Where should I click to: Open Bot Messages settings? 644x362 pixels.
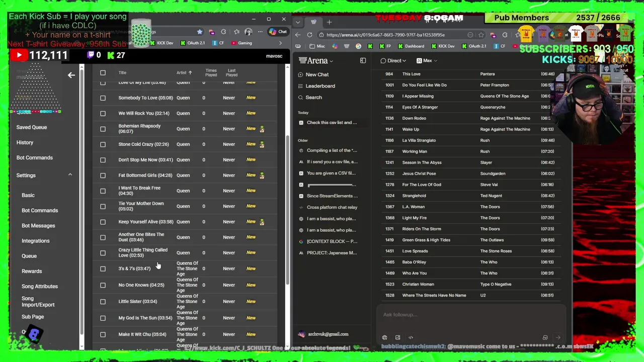click(x=38, y=226)
